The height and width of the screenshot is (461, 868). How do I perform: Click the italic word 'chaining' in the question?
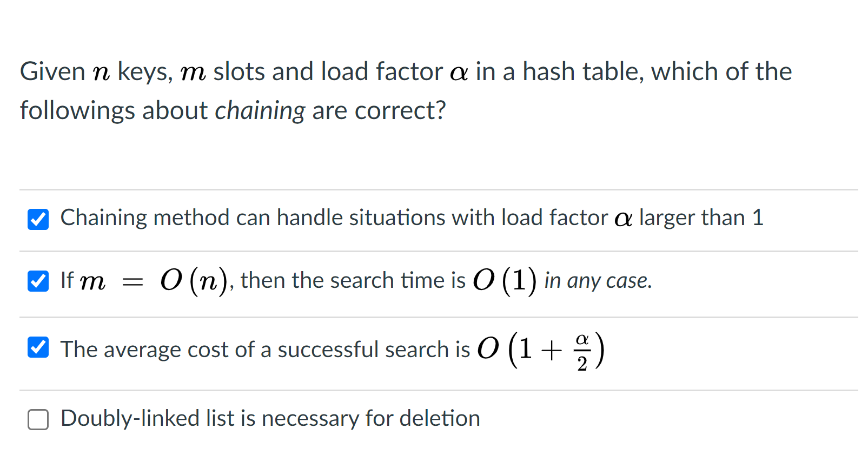(x=260, y=110)
